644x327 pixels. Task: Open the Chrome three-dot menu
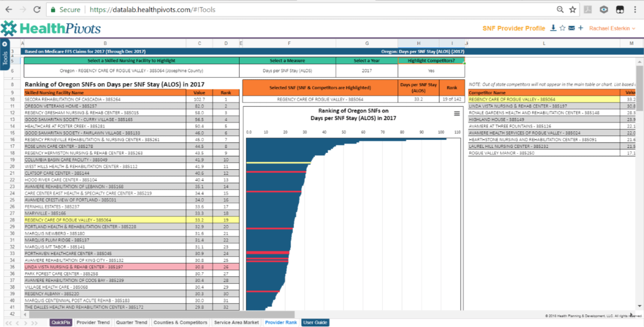point(635,9)
